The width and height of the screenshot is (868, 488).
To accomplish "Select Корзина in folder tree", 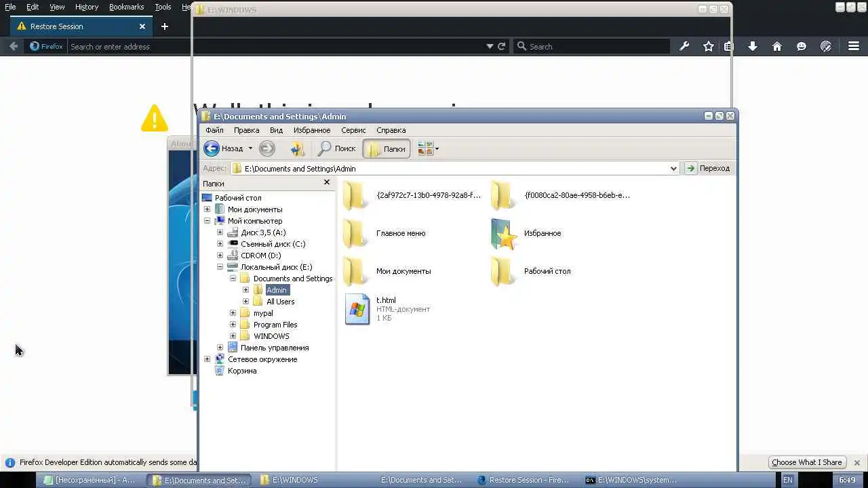I will pyautogui.click(x=241, y=371).
